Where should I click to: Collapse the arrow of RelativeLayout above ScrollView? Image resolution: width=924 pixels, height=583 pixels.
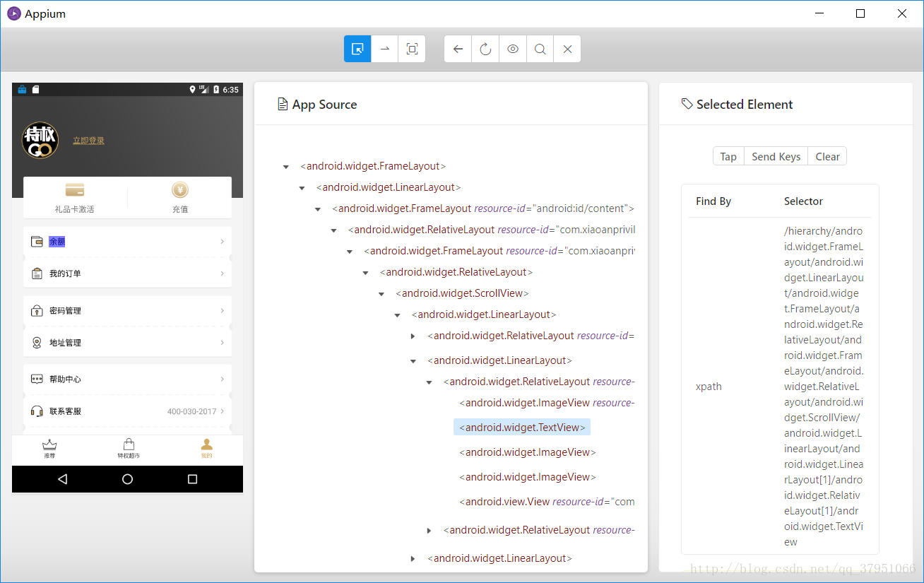(x=365, y=273)
